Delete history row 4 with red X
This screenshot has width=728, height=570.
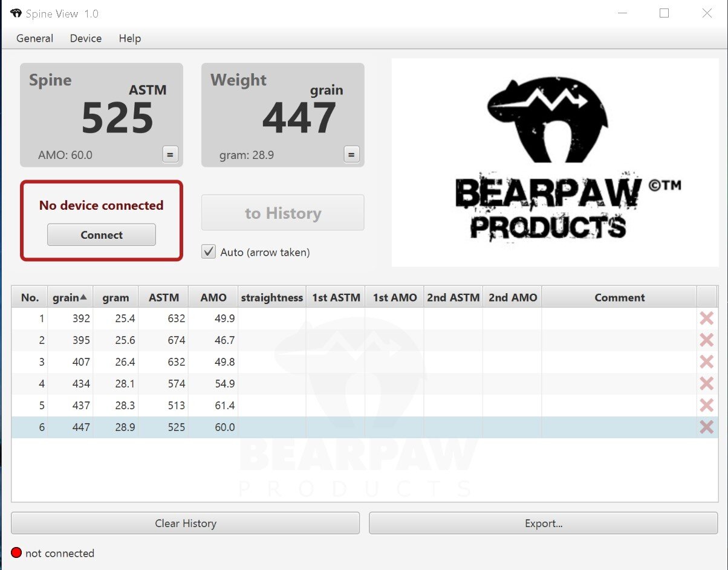click(x=706, y=384)
